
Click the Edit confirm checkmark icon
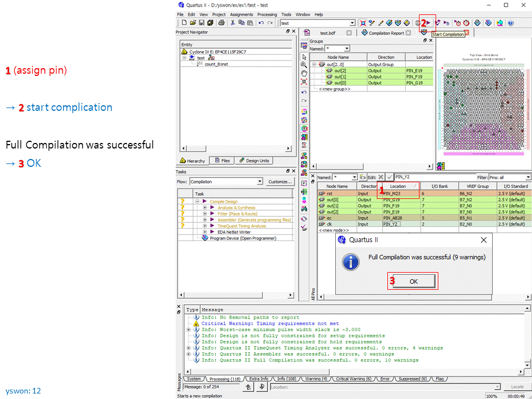[x=390, y=177]
